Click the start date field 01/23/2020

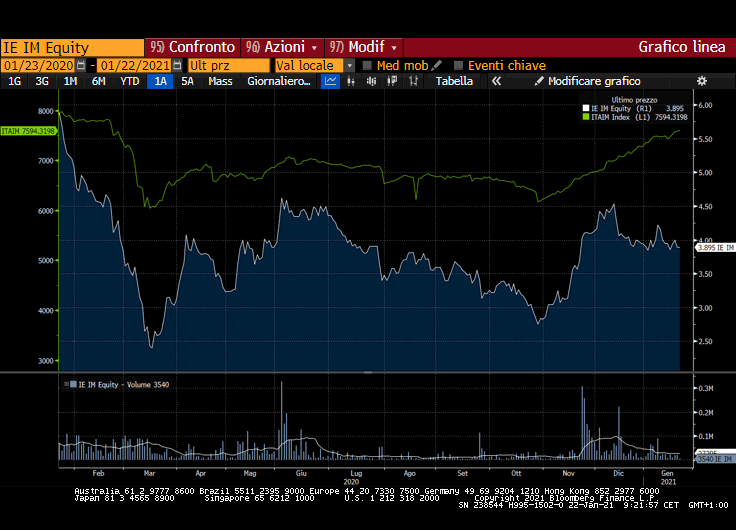coord(38,65)
